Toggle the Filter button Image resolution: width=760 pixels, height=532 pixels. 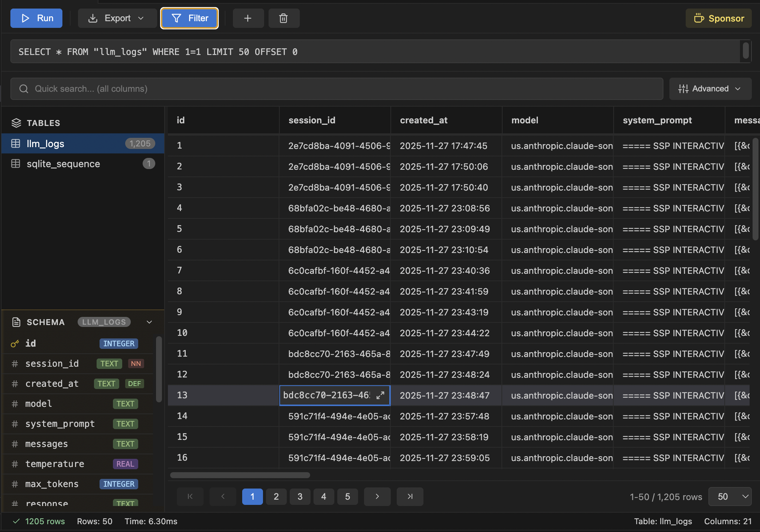189,18
